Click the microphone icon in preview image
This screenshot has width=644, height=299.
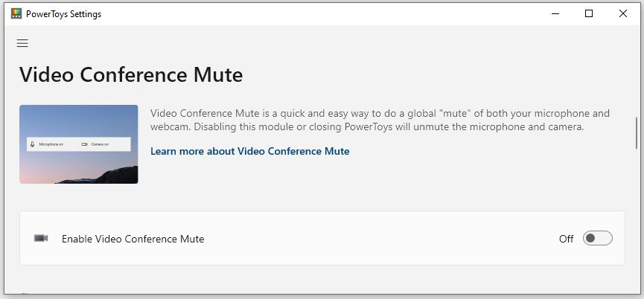click(x=33, y=144)
